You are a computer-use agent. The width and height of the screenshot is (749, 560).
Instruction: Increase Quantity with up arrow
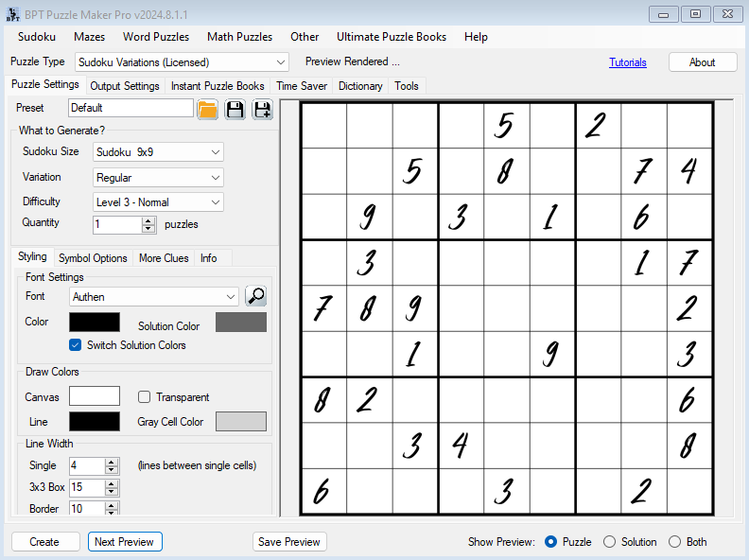point(148,220)
